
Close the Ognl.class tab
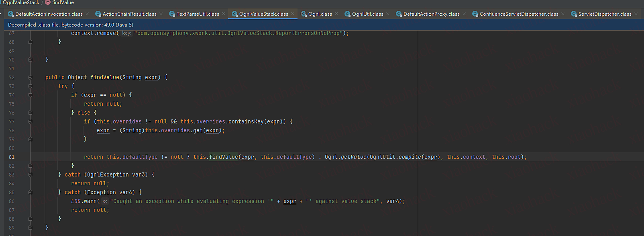tap(336, 14)
